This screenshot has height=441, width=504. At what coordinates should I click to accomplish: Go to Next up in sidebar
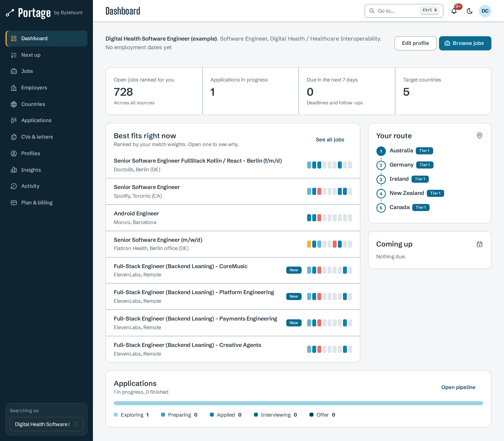coord(46,55)
